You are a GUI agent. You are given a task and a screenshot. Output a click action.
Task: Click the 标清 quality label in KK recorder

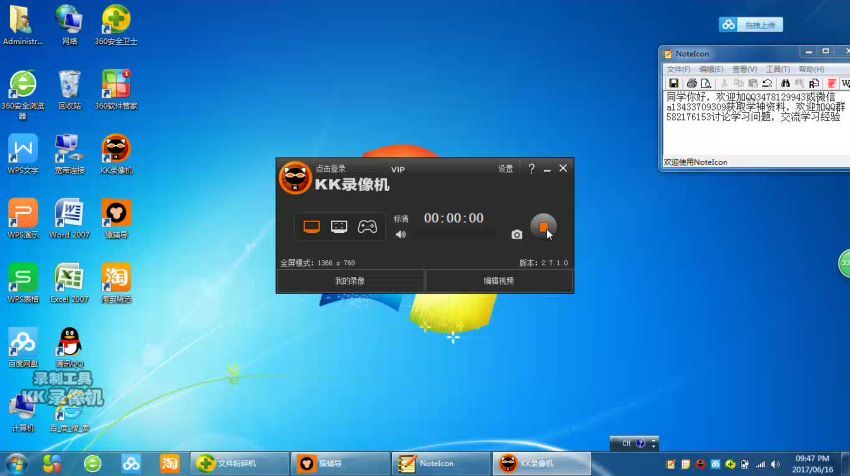tap(401, 218)
